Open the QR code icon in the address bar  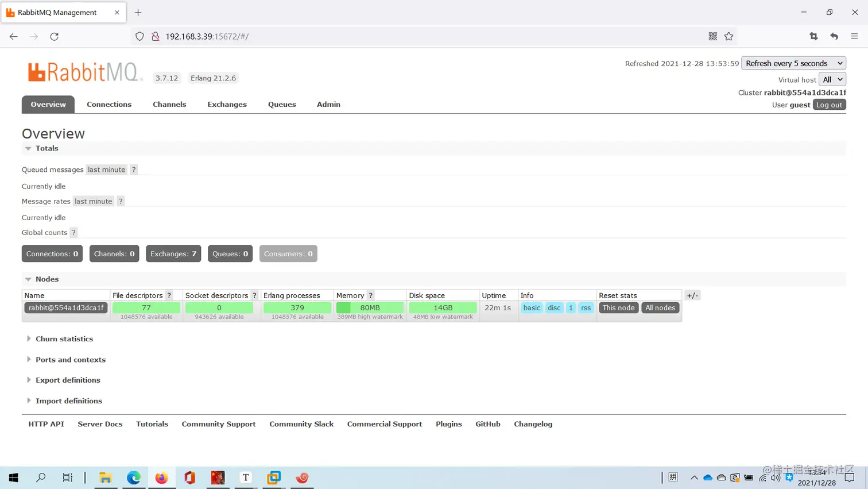[712, 36]
